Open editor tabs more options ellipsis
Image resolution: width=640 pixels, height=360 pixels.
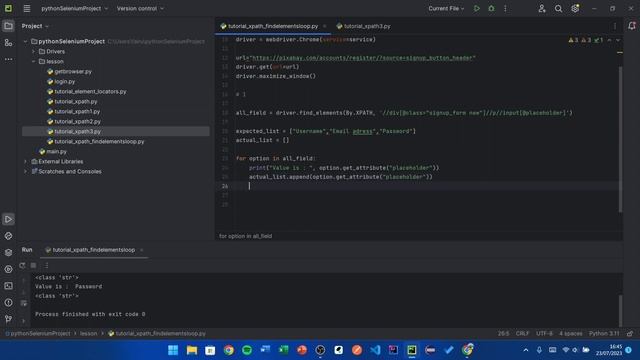click(615, 26)
